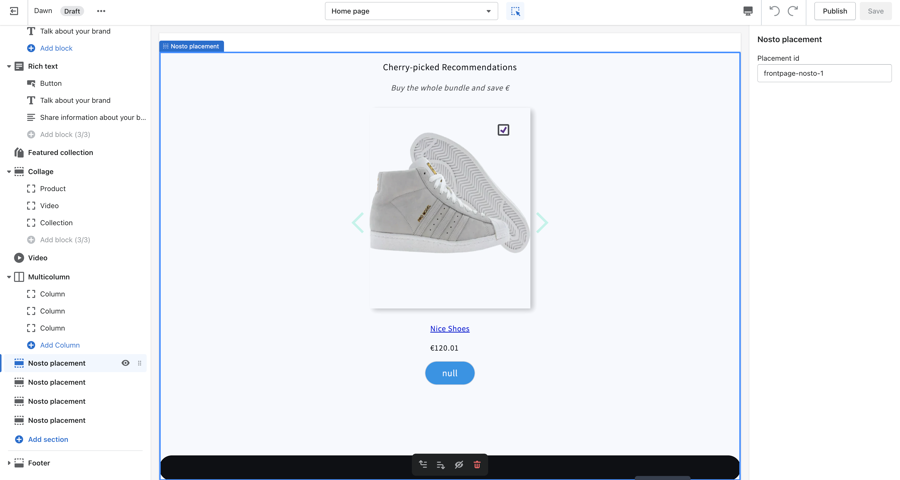900x480 pixels.
Task: Open the three-dot theme actions menu
Action: 101,11
